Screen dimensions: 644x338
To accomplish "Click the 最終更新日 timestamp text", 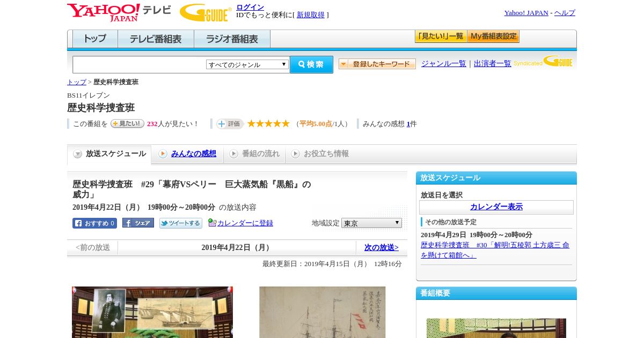I will [x=332, y=264].
